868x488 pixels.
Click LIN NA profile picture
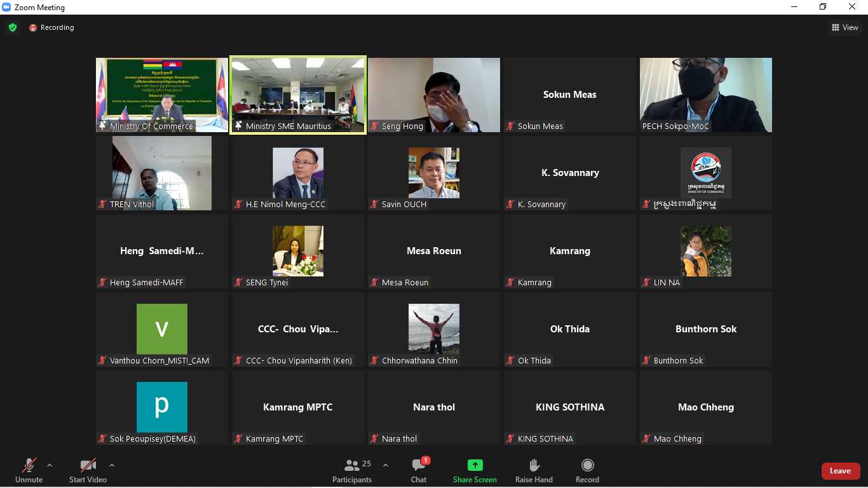pyautogui.click(x=706, y=251)
